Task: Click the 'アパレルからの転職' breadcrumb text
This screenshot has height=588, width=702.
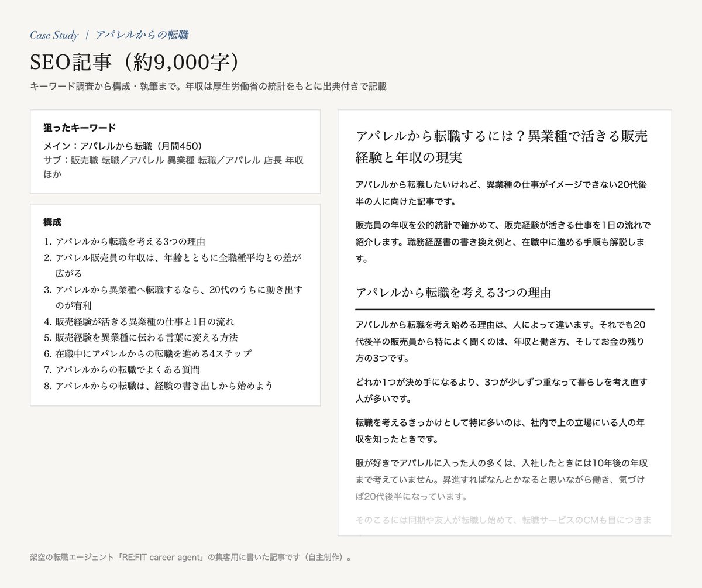Action: click(142, 35)
